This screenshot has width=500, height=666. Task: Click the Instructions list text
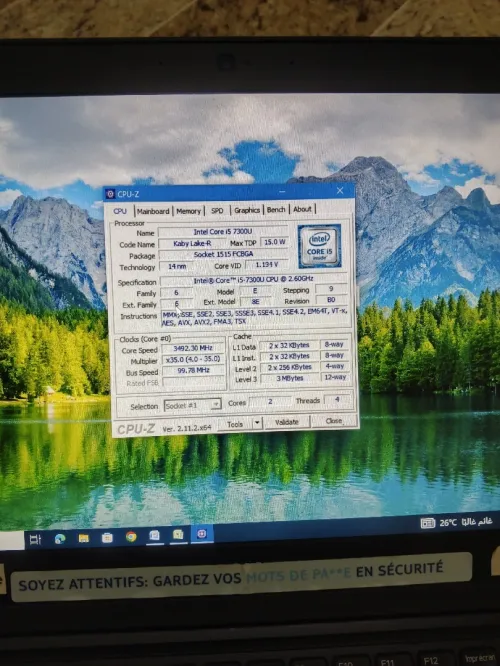click(254, 316)
